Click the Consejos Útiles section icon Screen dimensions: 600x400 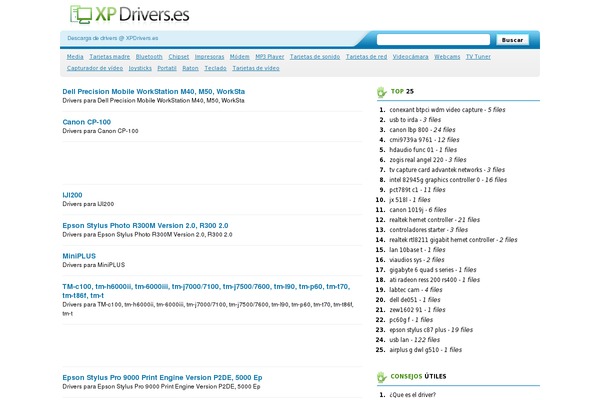(382, 377)
